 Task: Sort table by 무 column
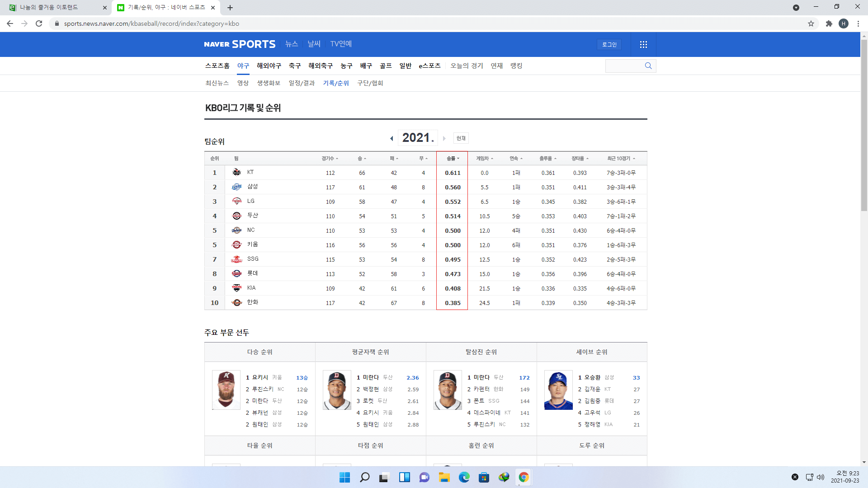(x=423, y=159)
